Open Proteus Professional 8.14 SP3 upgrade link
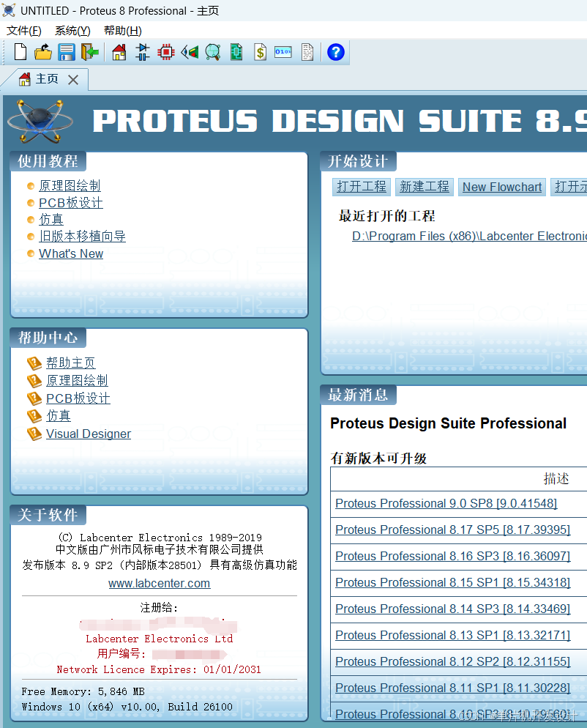This screenshot has width=587, height=728. (x=453, y=609)
